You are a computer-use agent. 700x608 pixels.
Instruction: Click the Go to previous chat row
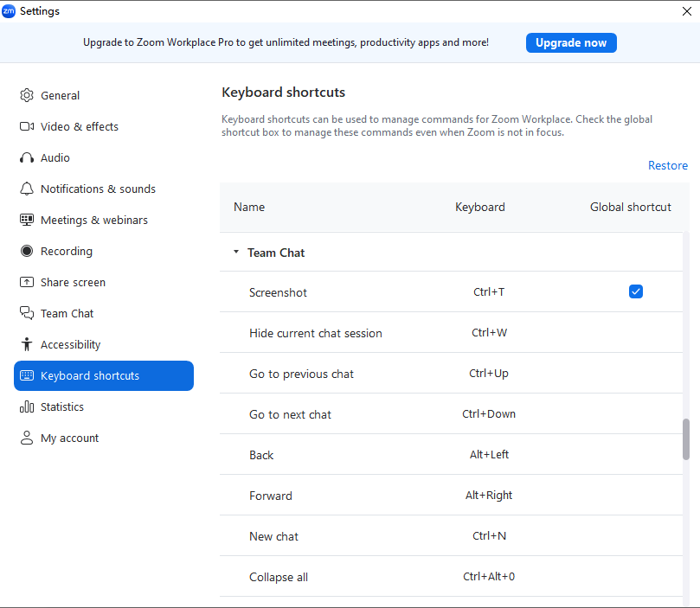click(451, 374)
